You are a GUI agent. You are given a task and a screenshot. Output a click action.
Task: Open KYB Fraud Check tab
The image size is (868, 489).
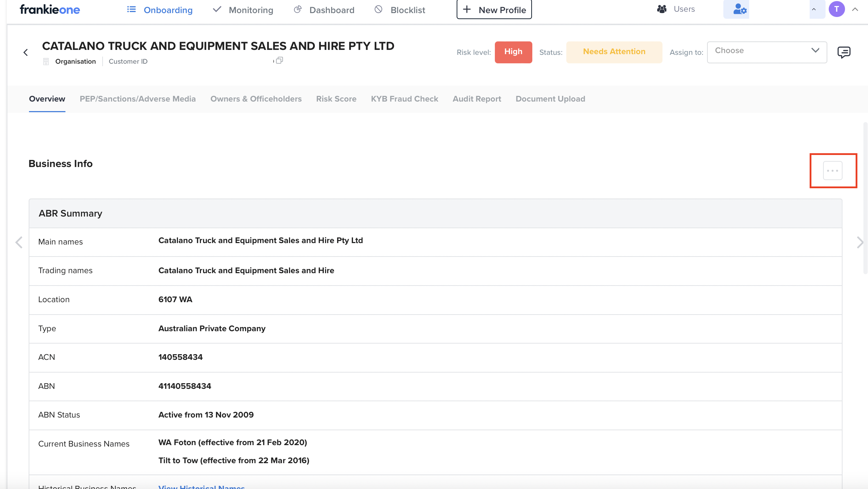tap(404, 99)
